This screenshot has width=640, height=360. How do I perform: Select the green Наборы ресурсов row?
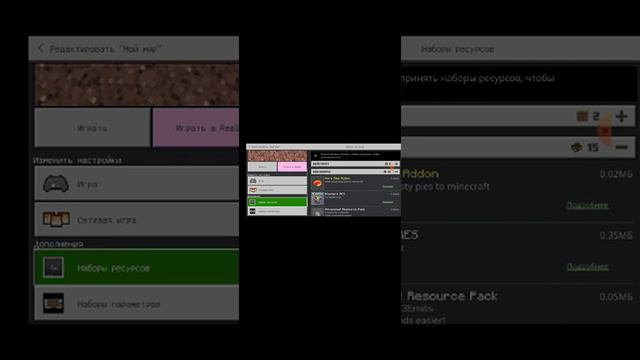(x=137, y=267)
